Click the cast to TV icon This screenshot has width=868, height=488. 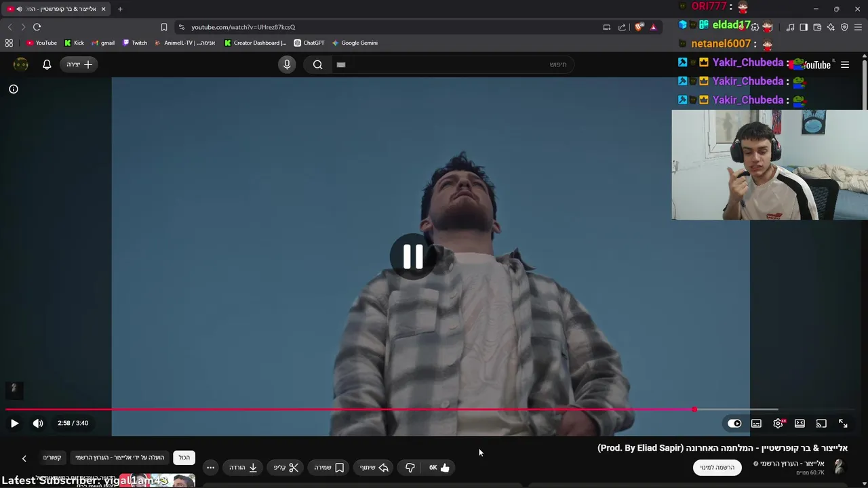click(x=821, y=424)
